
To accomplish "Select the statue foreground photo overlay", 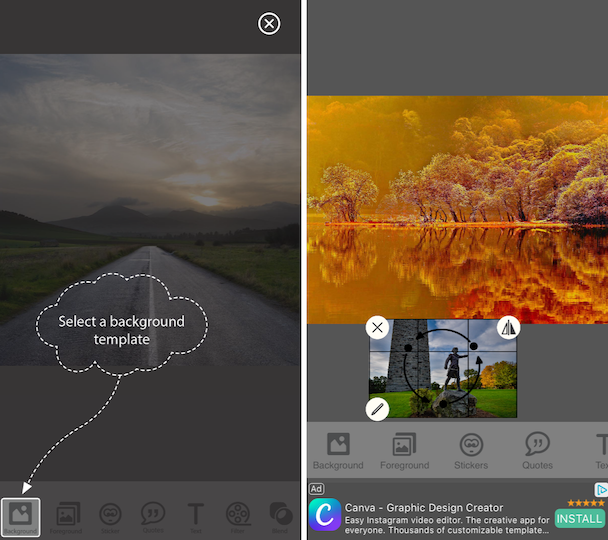I will 443,368.
